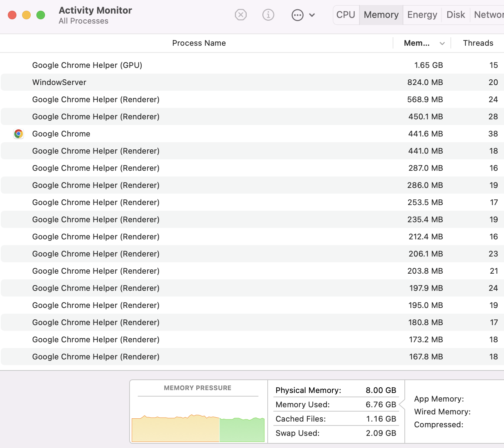Click the thread count 38
Viewport: 504px width, 448px height.
coord(493,134)
